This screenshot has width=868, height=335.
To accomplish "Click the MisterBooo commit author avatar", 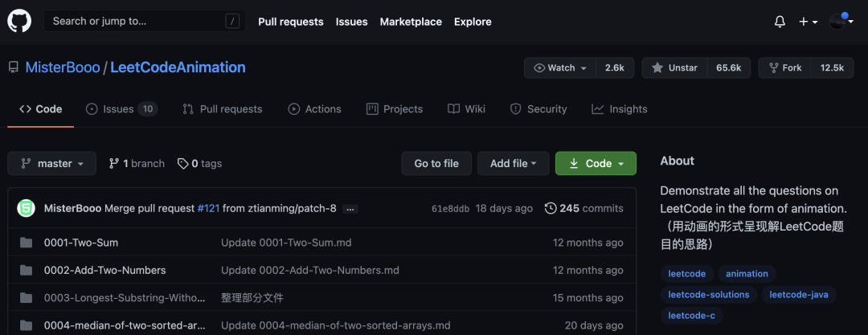I will pyautogui.click(x=26, y=208).
